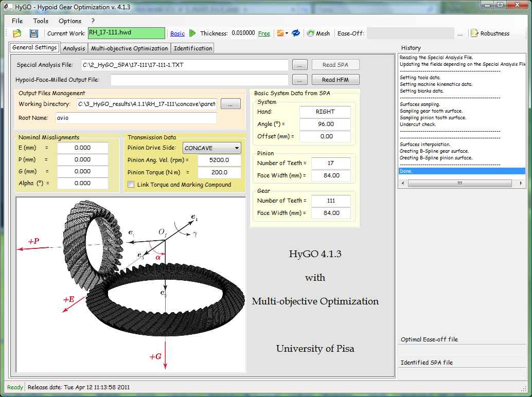
Task: Click the Read HFM button
Action: tap(335, 80)
